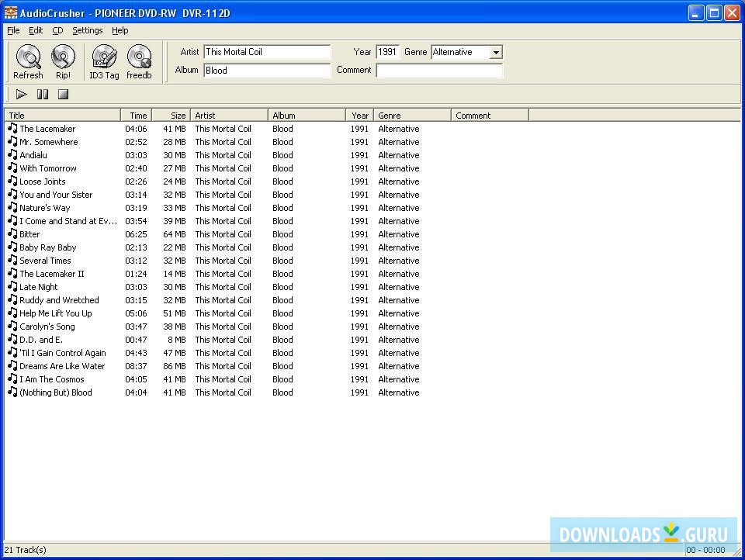Click note icon for Help Me Lift You Up
Viewport: 745px width, 560px height.
(x=12, y=313)
